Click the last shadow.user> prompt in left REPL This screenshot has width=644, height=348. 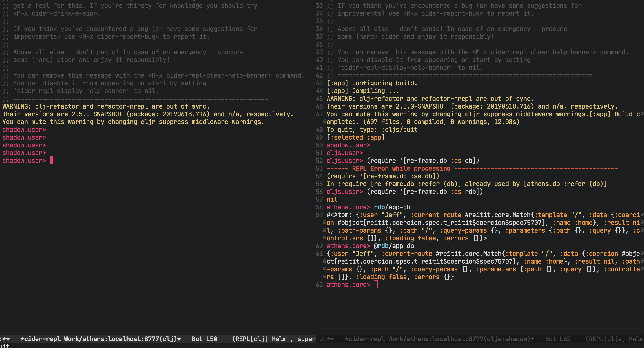pos(24,161)
